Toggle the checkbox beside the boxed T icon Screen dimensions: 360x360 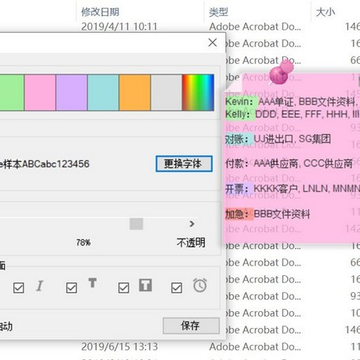tap(124, 288)
